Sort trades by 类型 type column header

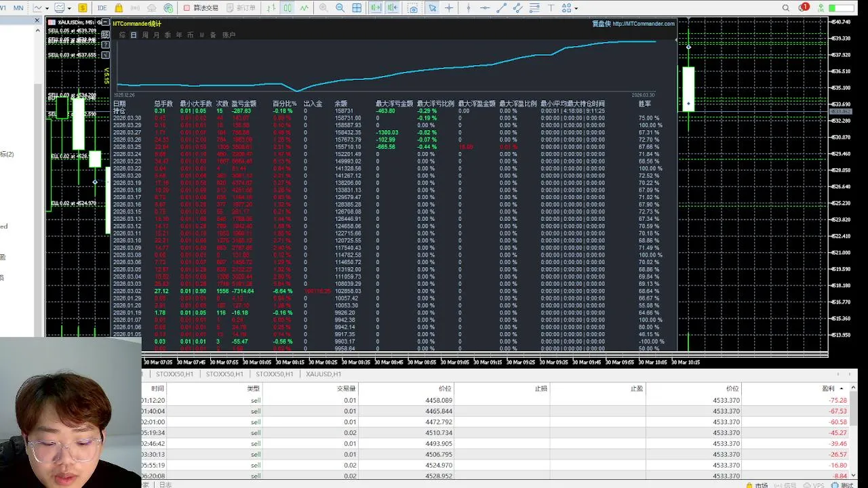pyautogui.click(x=254, y=389)
